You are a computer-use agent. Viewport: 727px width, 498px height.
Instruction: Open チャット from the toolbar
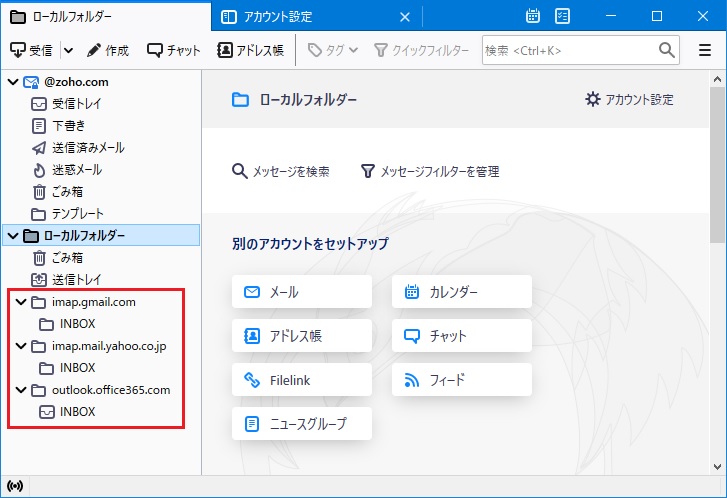[173, 50]
